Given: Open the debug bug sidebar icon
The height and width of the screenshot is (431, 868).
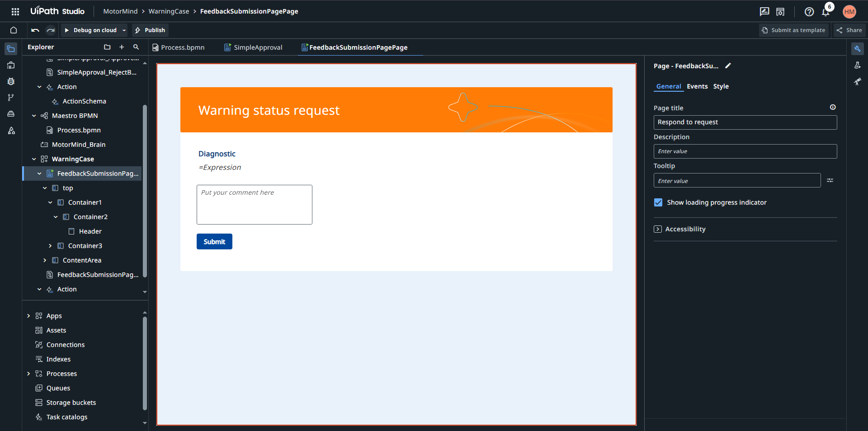Looking at the screenshot, I should click(11, 81).
